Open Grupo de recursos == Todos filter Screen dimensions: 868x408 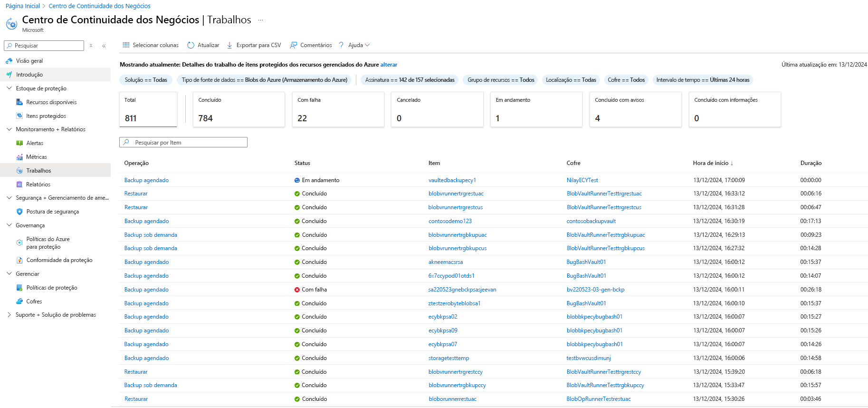point(501,80)
